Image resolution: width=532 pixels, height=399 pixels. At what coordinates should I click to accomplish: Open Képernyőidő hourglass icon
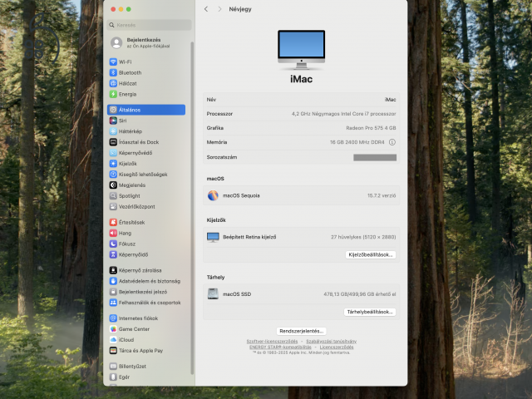[113, 254]
